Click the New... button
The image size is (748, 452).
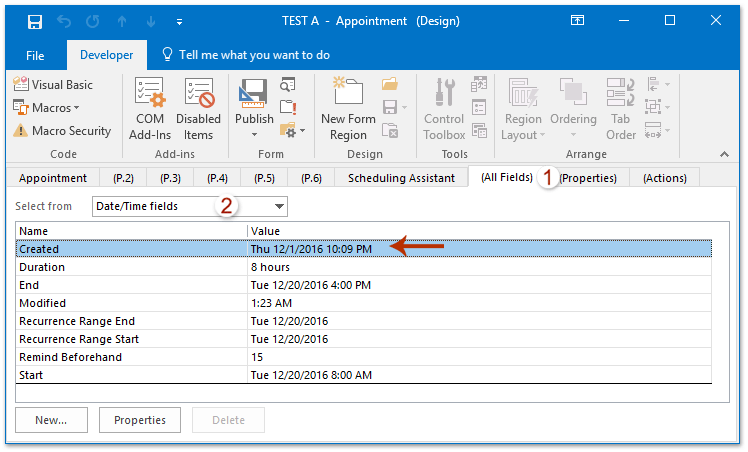[x=51, y=420]
